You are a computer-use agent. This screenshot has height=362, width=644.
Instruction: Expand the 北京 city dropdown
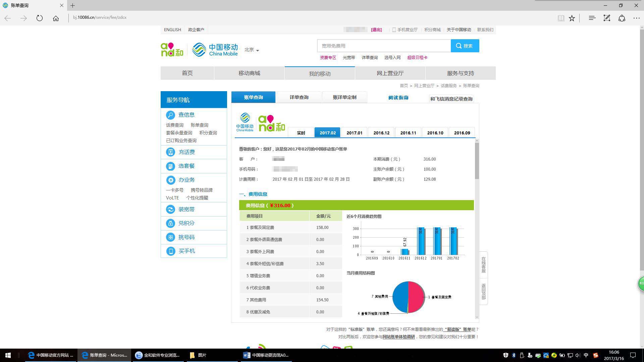click(x=252, y=50)
